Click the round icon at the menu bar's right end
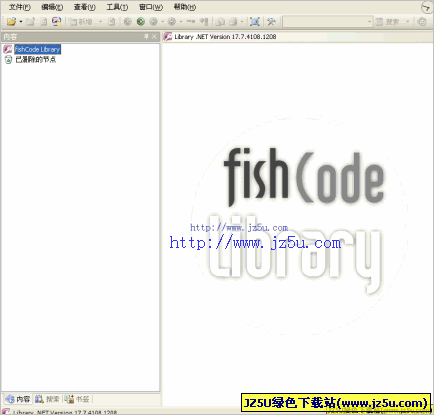Image resolution: width=434 pixels, height=415 pixels. coord(426,7)
